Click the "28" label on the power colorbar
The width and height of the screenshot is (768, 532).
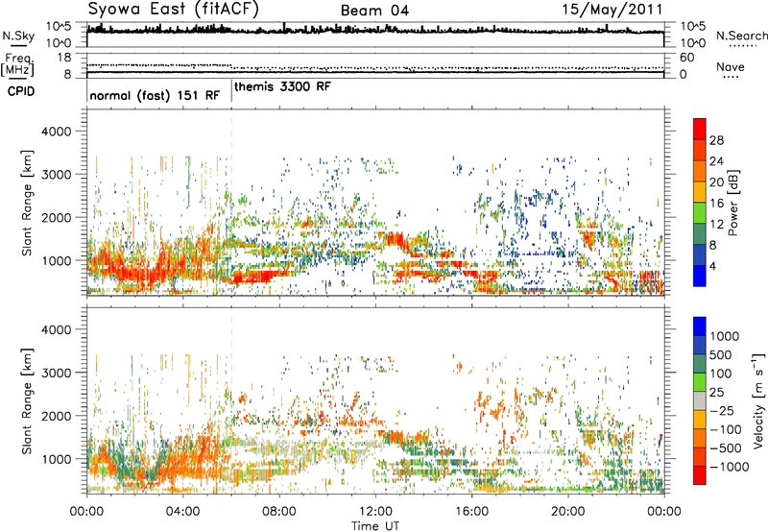click(716, 140)
